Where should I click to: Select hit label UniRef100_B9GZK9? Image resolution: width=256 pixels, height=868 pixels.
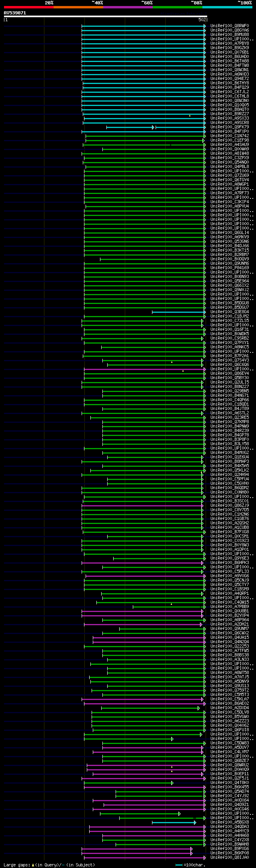(x=230, y=48)
